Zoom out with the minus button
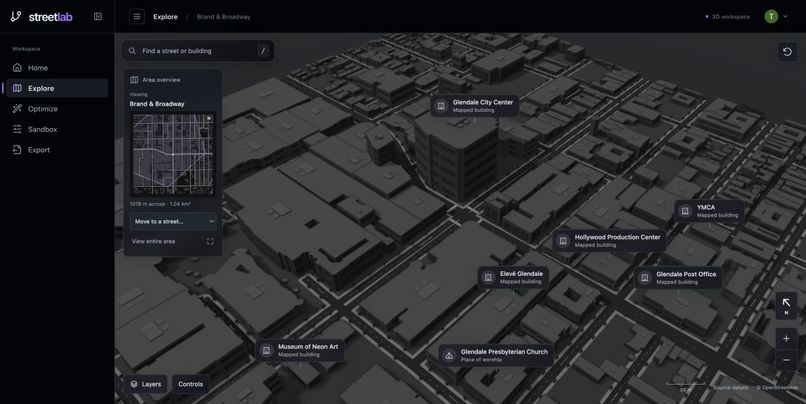Screen dimensions: 806x404 [786, 360]
